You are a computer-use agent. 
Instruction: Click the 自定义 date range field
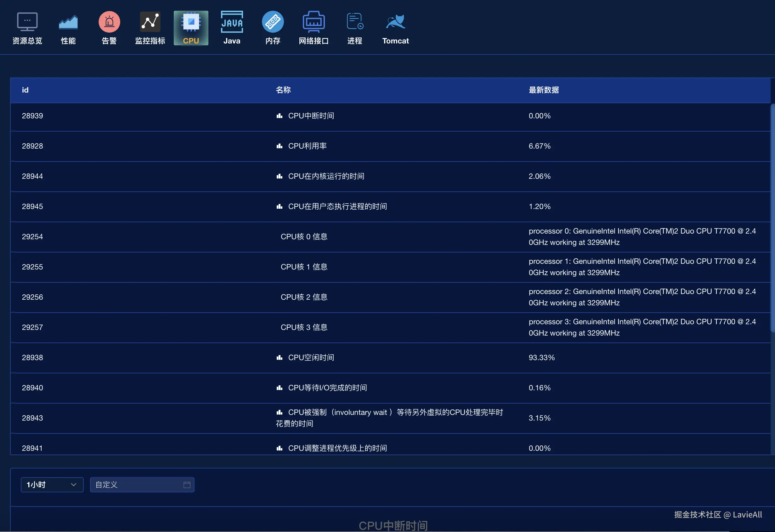[x=137, y=485]
